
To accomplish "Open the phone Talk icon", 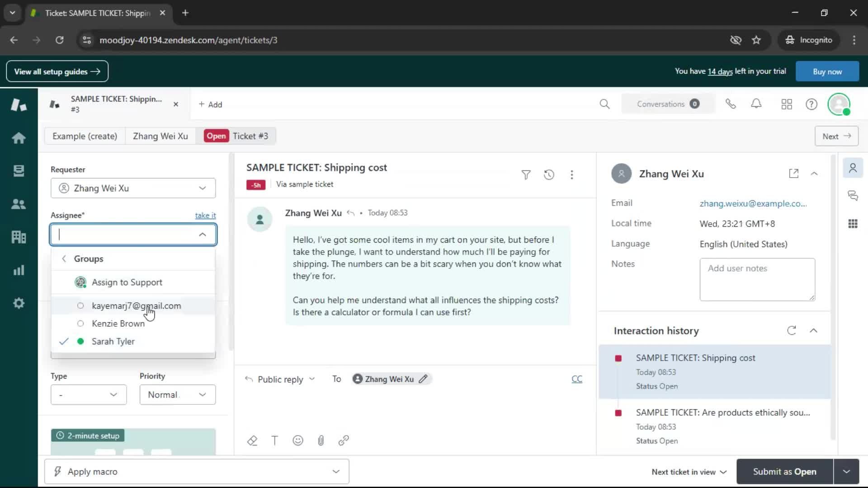I will click(731, 104).
